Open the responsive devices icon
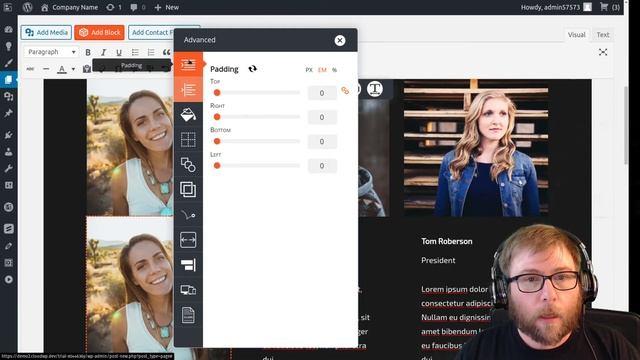640x360 pixels. click(x=188, y=290)
